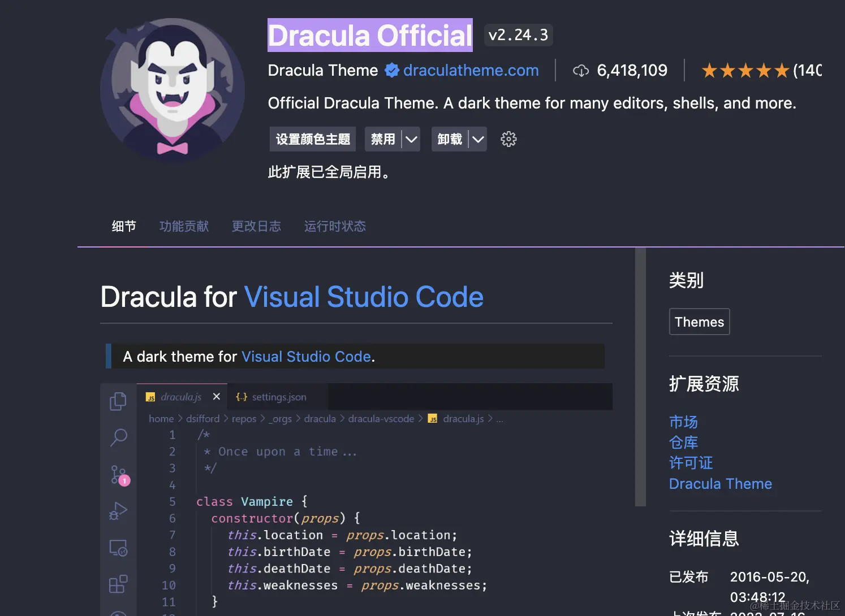
Task: Expand the 卸载 (Uninstall) dropdown arrow
Action: [x=478, y=139]
